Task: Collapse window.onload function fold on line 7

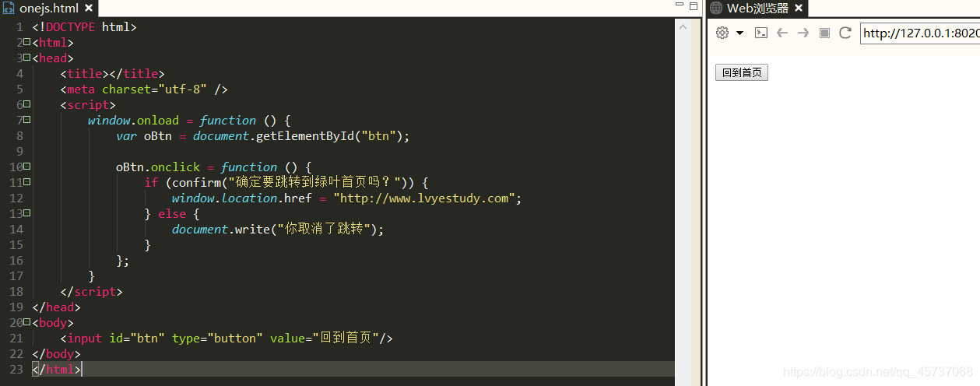Action: pyautogui.click(x=27, y=120)
